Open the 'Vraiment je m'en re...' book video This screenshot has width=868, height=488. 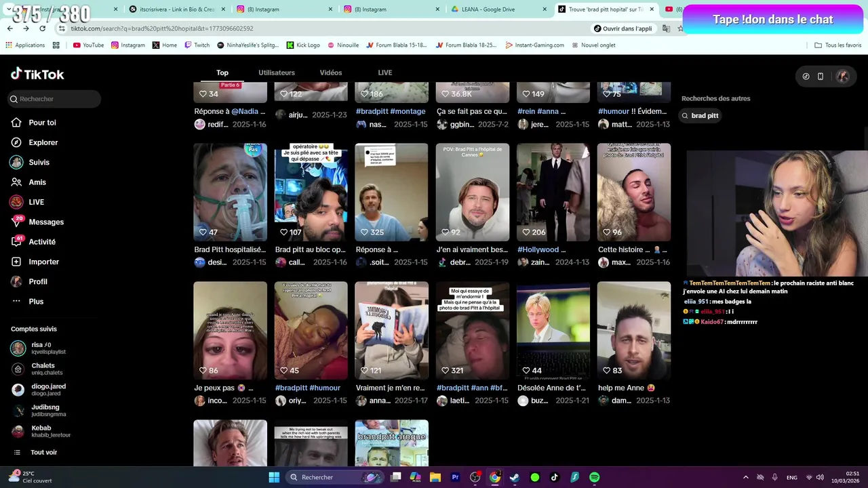[x=391, y=330]
